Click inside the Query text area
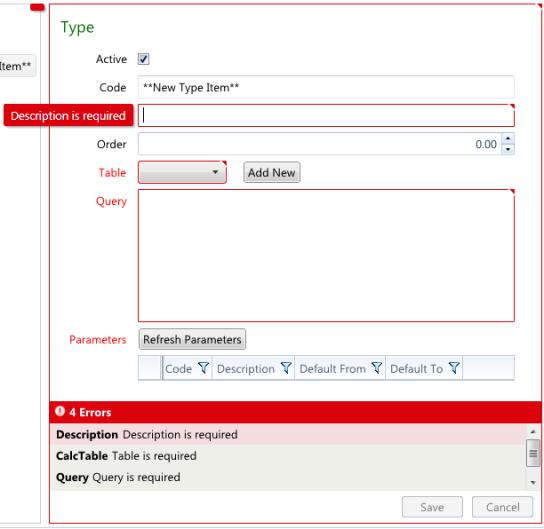544x529 pixels. tap(326, 256)
